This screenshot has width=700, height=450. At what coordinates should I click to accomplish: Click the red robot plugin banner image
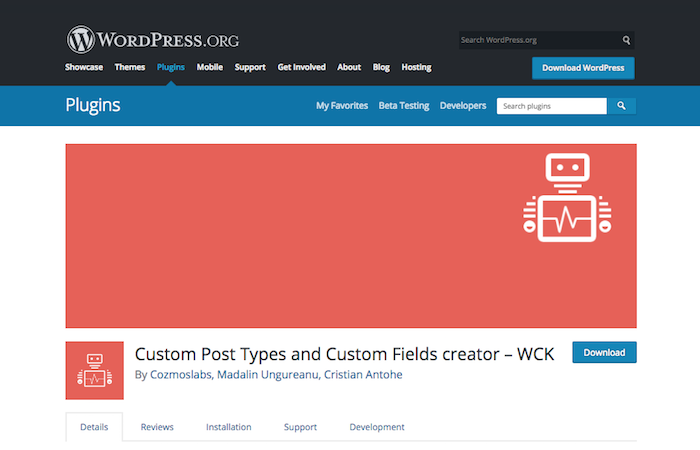[x=351, y=236]
